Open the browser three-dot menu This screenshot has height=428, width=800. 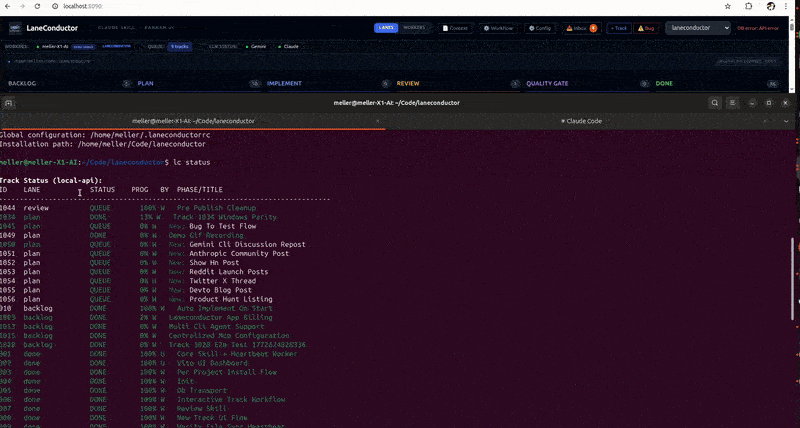click(788, 8)
